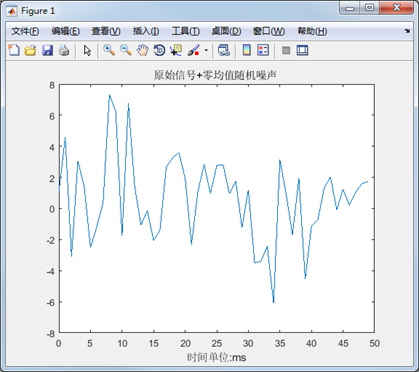This screenshot has height=372, width=419.
Task: Maximize the Figure 1 window
Action: (x=369, y=8)
